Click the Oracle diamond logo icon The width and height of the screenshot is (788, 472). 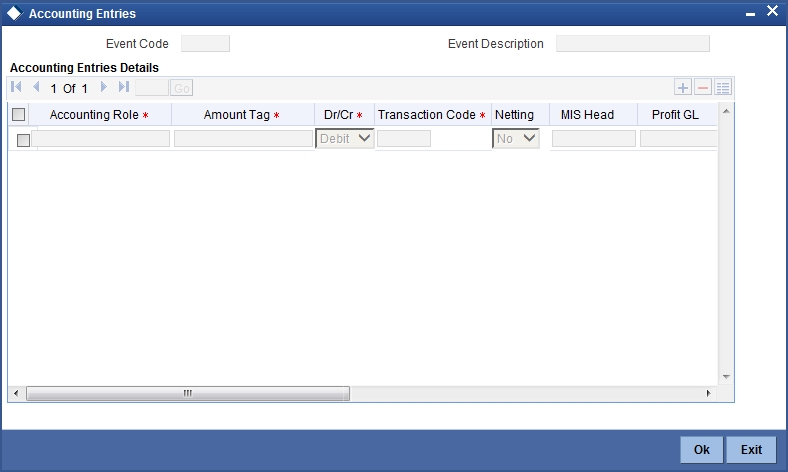(15, 13)
